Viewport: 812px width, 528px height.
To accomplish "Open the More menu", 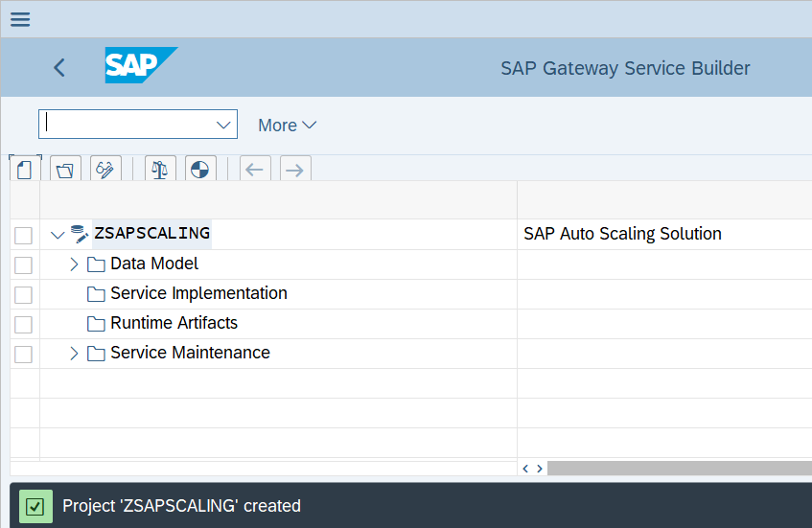I will click(x=288, y=126).
